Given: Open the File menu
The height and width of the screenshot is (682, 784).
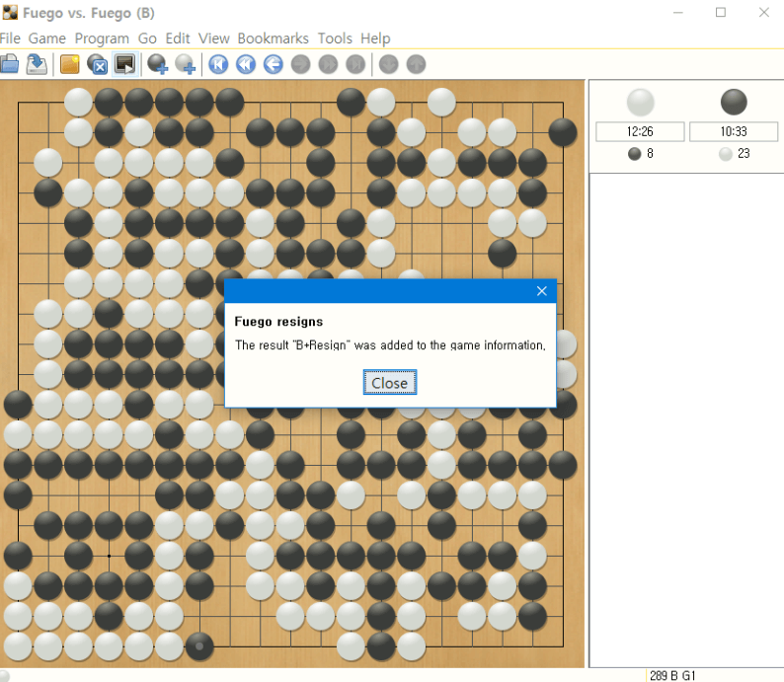Looking at the screenshot, I should click(x=10, y=38).
